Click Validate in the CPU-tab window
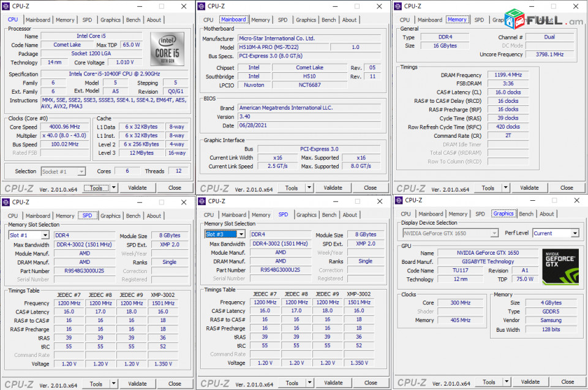 (x=137, y=187)
